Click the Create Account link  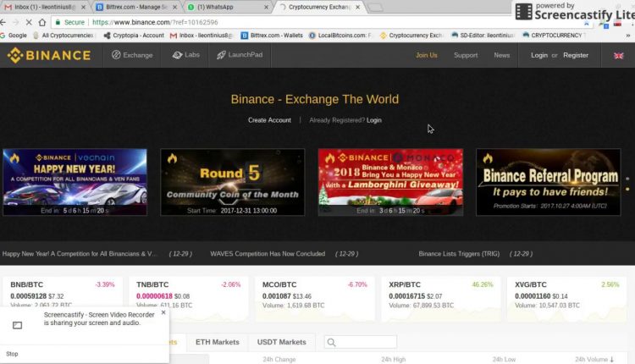click(269, 120)
